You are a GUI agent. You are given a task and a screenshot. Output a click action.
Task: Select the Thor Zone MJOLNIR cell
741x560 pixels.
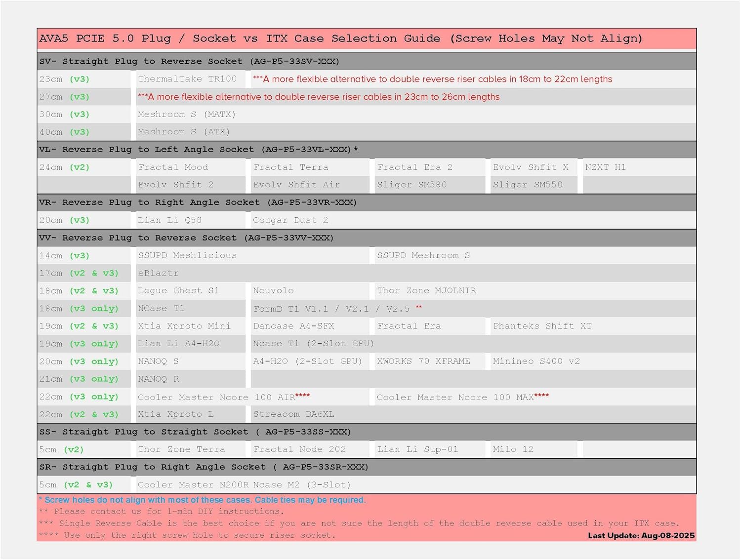[x=427, y=291]
